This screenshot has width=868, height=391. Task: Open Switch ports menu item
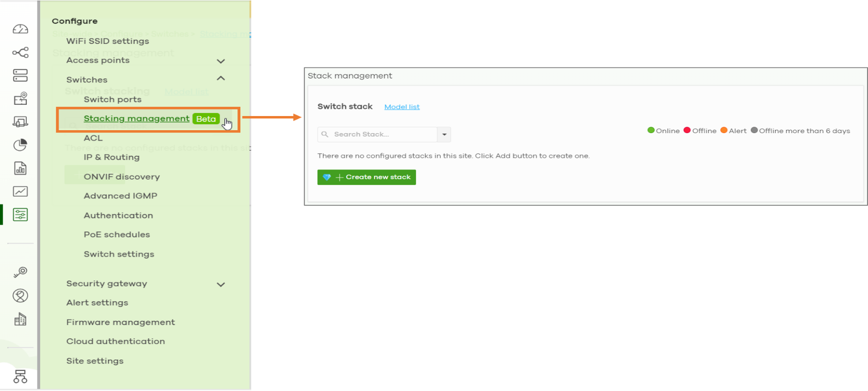(113, 99)
